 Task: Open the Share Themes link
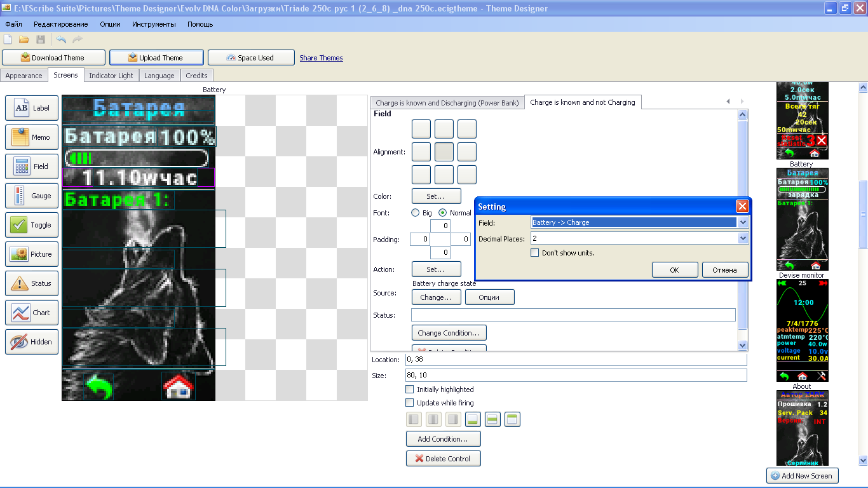[321, 58]
